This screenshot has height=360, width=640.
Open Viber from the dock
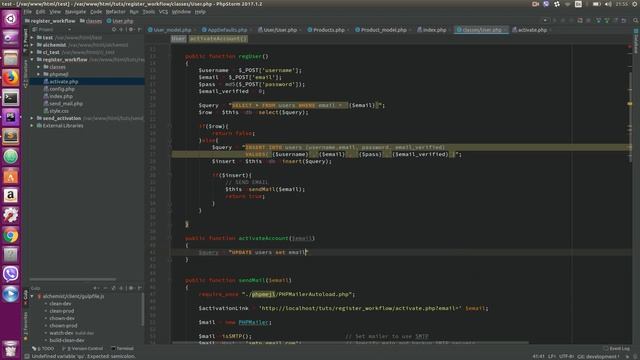[11, 274]
